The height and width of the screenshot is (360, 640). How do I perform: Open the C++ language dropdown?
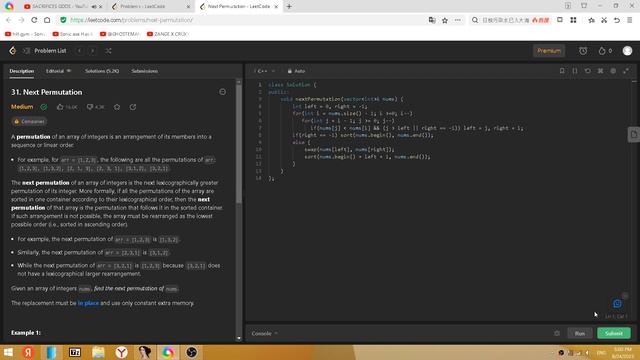point(264,71)
